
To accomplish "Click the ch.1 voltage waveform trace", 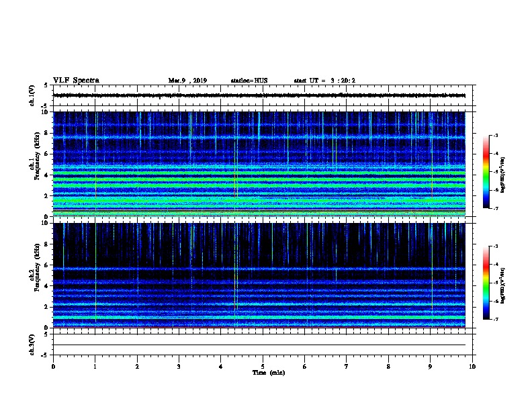I will 259,95.
